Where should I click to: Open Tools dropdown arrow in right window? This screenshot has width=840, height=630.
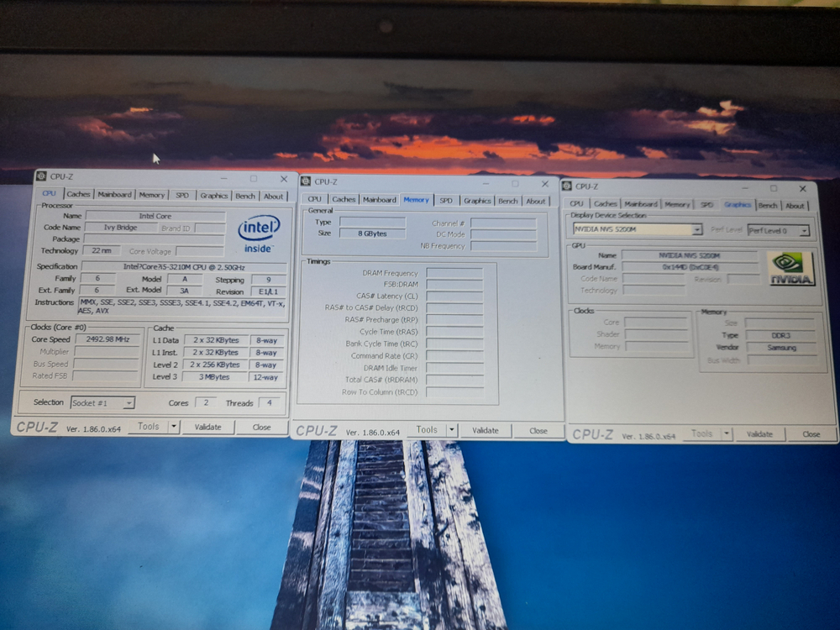coord(727,433)
